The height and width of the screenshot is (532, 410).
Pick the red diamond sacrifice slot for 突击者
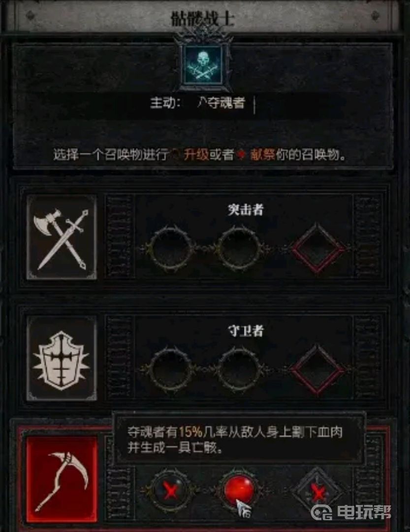pyautogui.click(x=317, y=249)
